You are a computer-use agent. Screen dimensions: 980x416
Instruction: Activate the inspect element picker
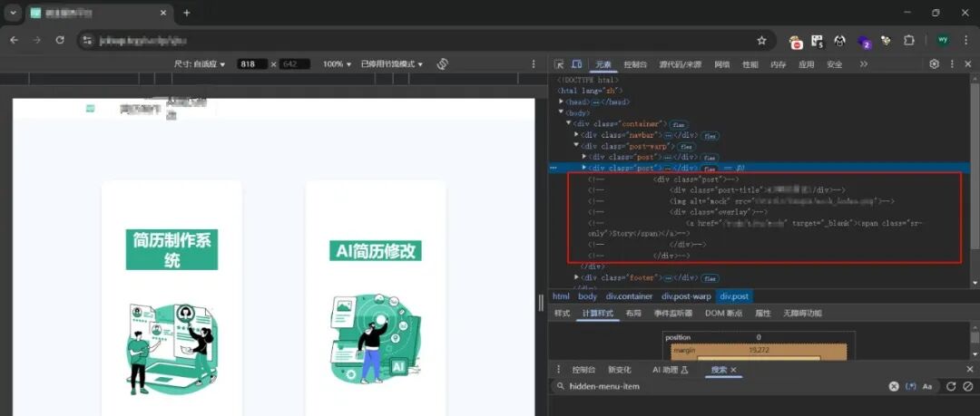[x=559, y=64]
